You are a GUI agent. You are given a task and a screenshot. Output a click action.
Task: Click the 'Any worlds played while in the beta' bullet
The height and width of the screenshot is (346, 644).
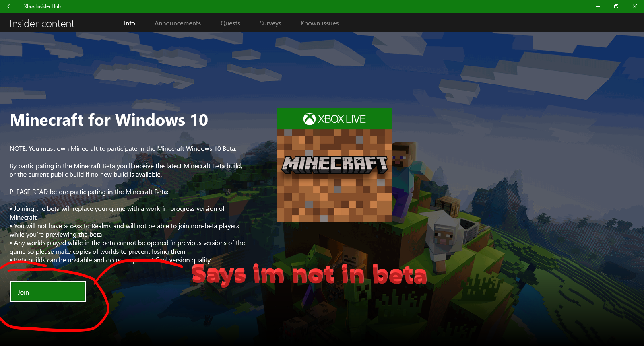[x=127, y=247]
